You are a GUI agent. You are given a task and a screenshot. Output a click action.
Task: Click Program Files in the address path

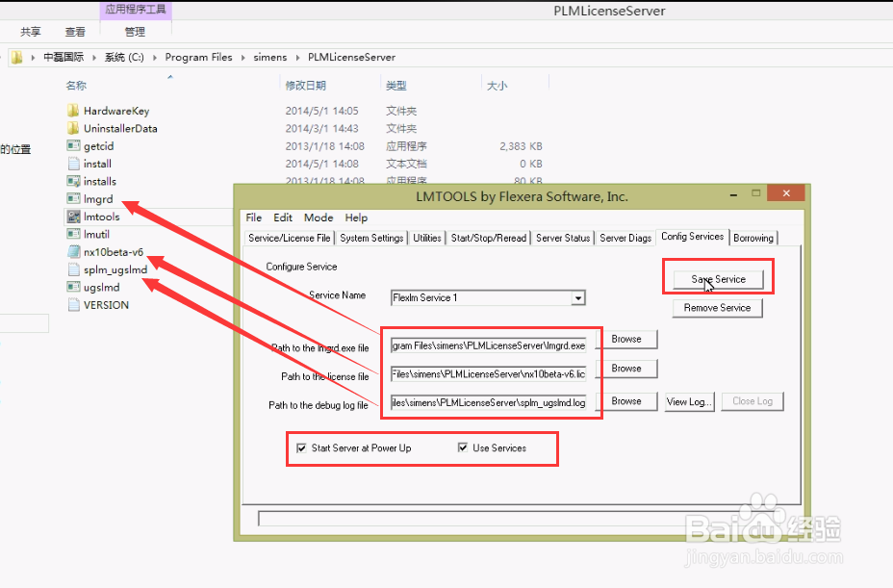tap(199, 57)
